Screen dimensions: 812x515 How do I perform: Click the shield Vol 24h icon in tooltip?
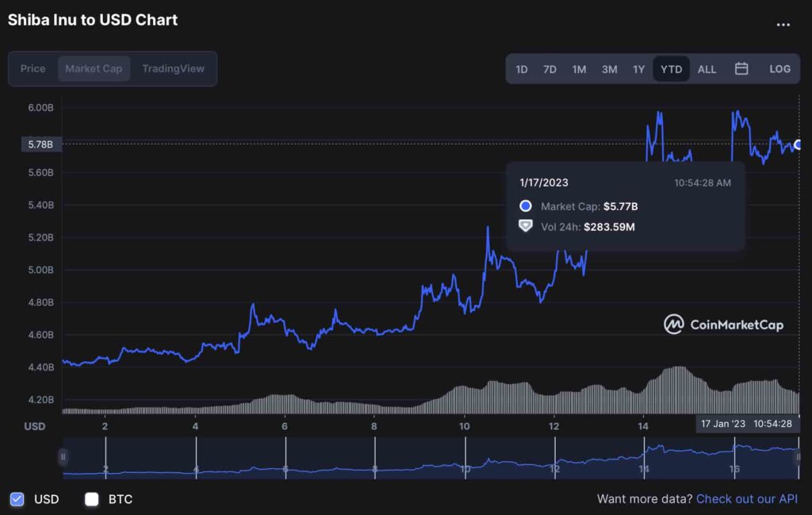coord(525,227)
